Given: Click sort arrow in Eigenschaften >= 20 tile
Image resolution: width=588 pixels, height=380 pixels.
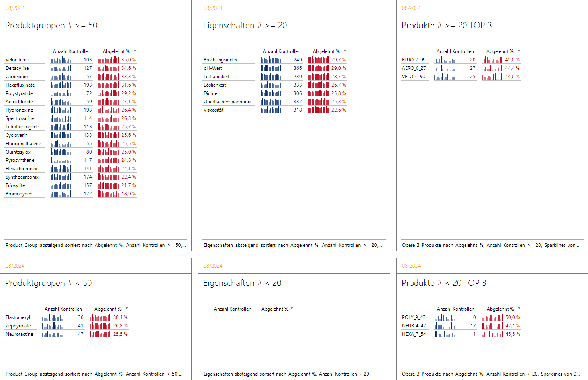Looking at the screenshot, I should pos(345,51).
